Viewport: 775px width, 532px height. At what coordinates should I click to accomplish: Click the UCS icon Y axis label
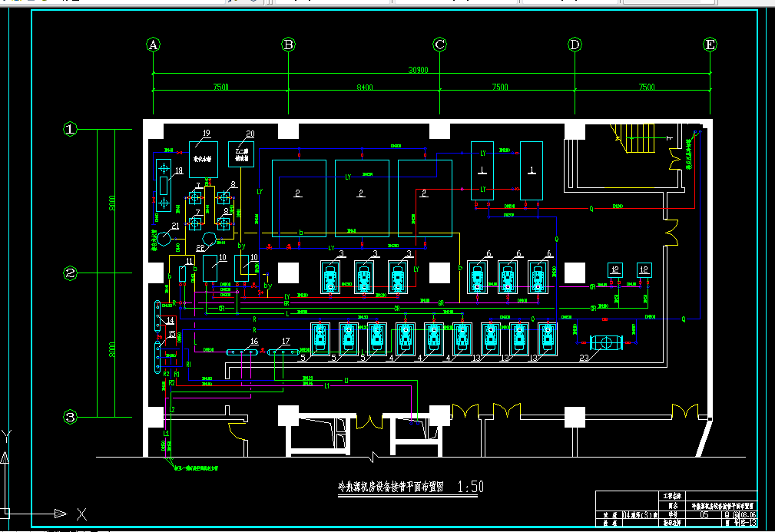6,437
